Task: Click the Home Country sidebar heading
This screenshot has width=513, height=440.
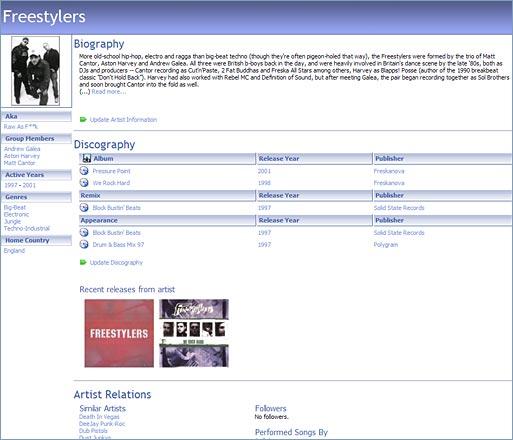Action: 36,240
